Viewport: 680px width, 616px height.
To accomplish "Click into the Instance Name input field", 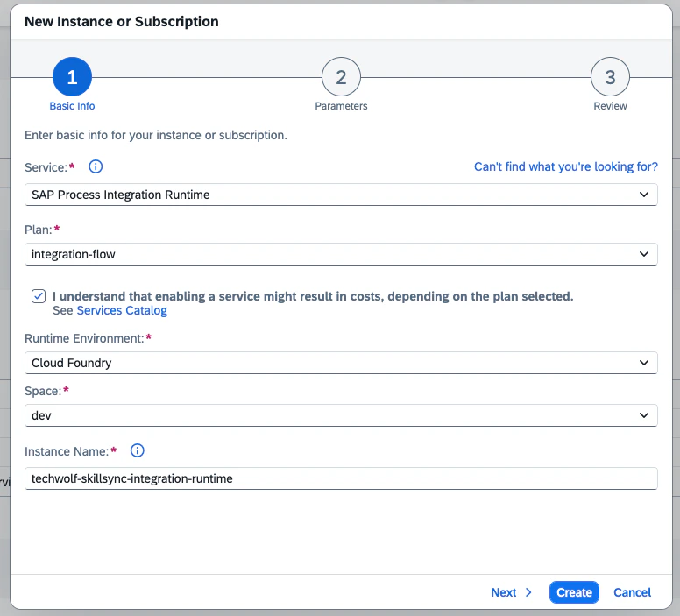I will click(x=341, y=478).
